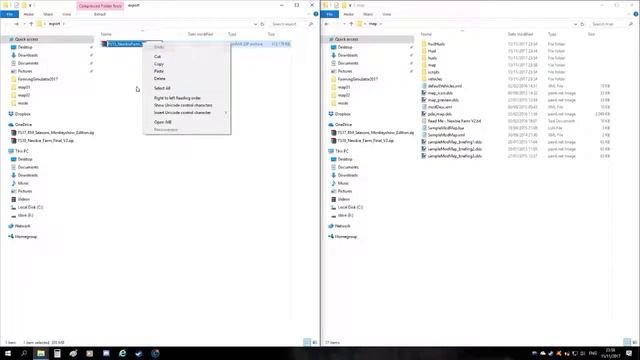Select vehicles folder in map window
Viewport: 640px width, 360px height.
435,79
